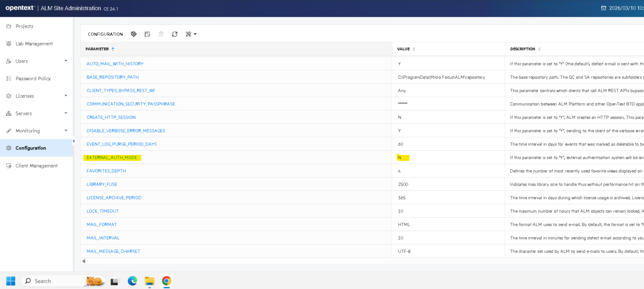Click the trash delete icon in the toolbar

coord(161,34)
